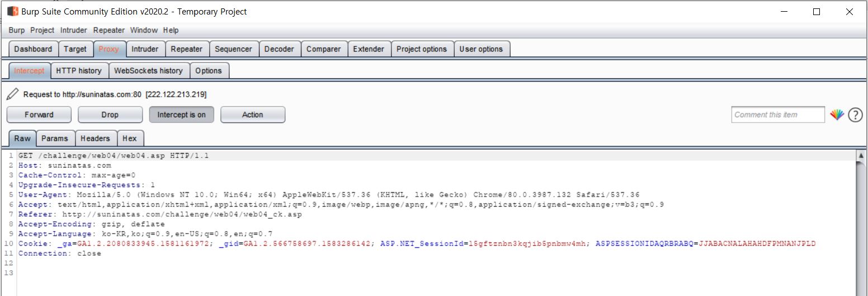Open the help question mark icon

coord(855,115)
